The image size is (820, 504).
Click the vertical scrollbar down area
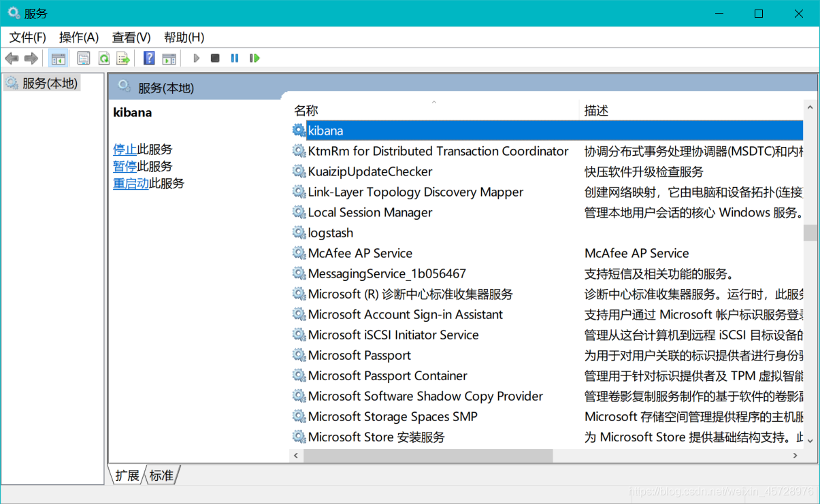pyautogui.click(x=810, y=340)
